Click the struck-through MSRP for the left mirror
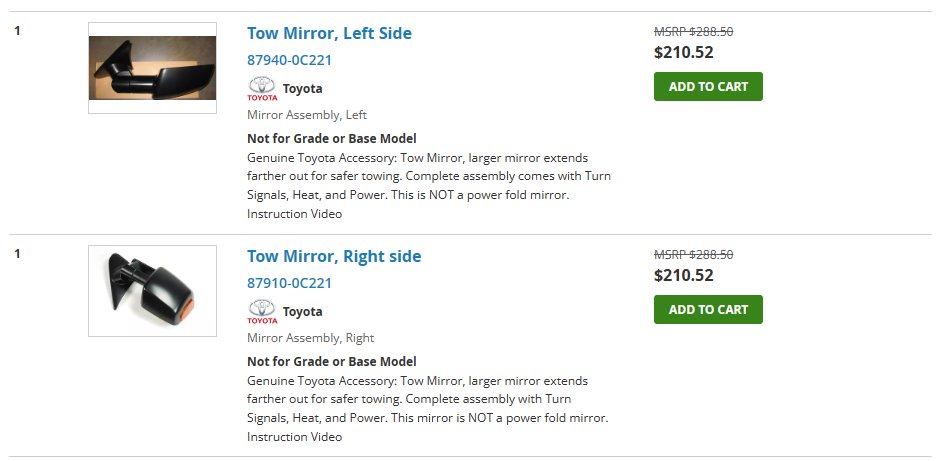Image resolution: width=940 pixels, height=461 pixels. 693,32
